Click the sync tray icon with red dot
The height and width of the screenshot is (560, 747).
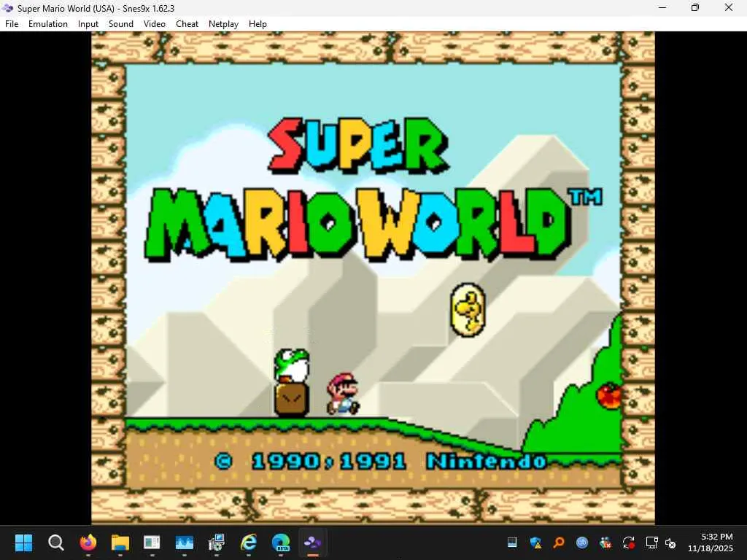[628, 542]
